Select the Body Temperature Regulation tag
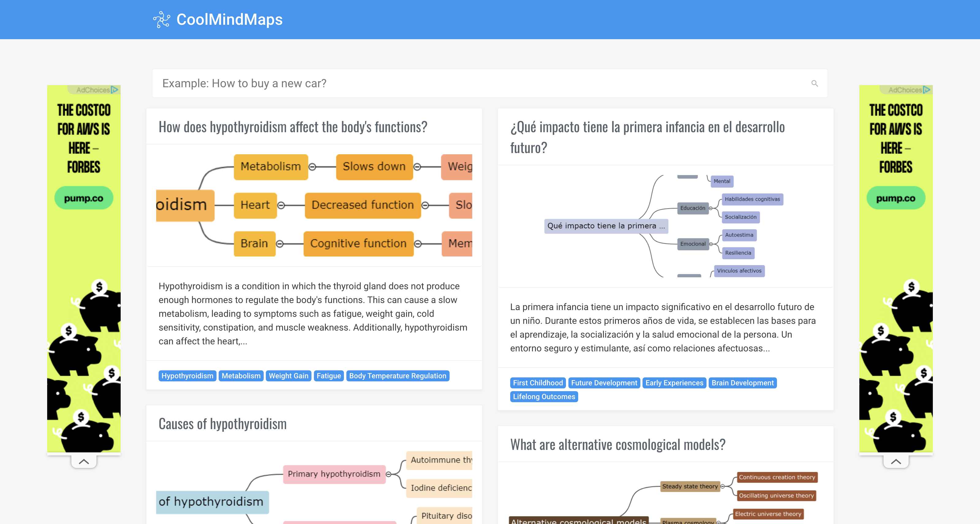The width and height of the screenshot is (980, 524). click(398, 376)
